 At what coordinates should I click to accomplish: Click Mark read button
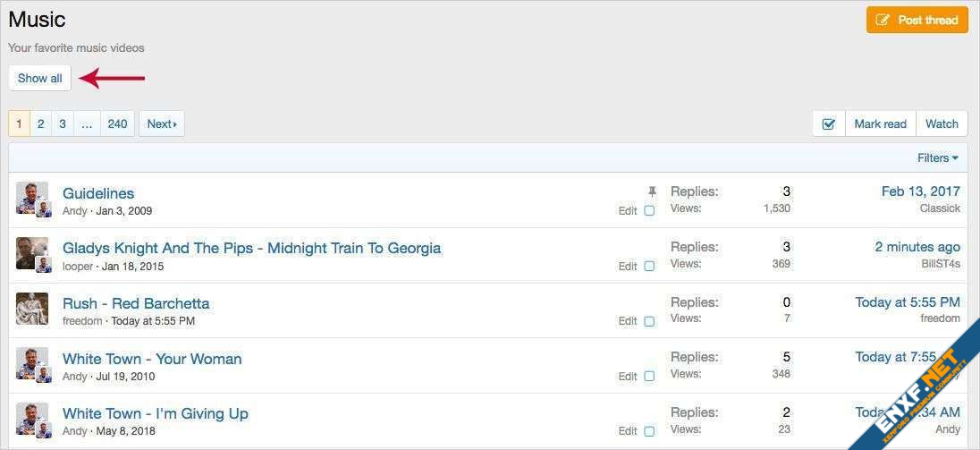[880, 123]
